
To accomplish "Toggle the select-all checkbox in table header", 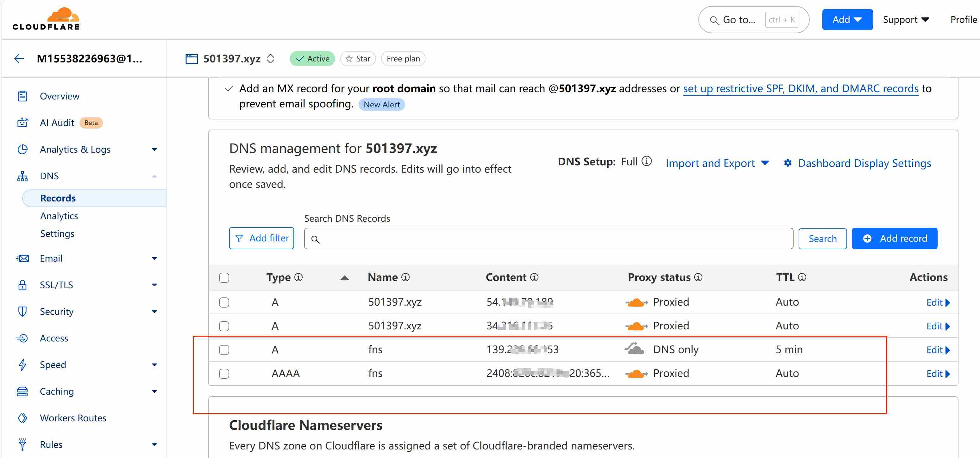I will (x=224, y=277).
